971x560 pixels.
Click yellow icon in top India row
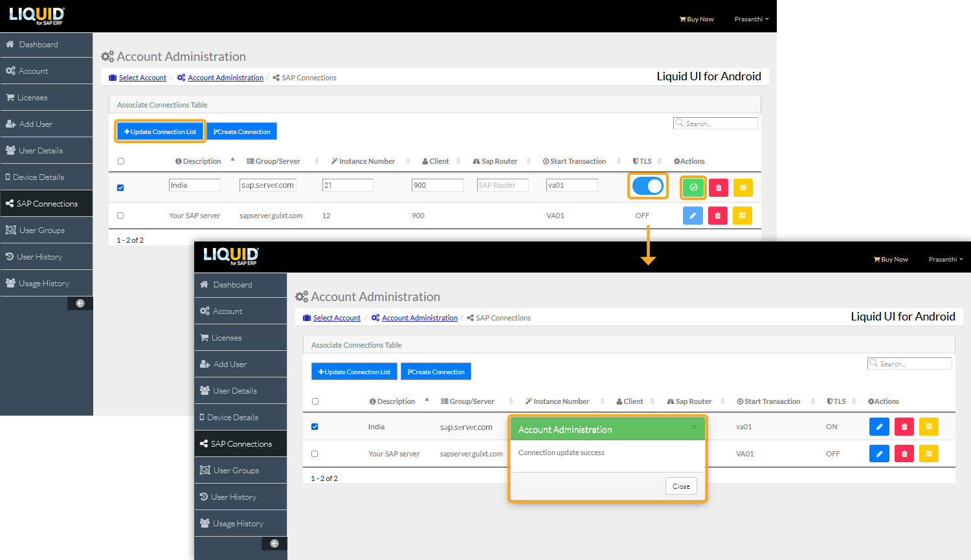click(x=743, y=188)
